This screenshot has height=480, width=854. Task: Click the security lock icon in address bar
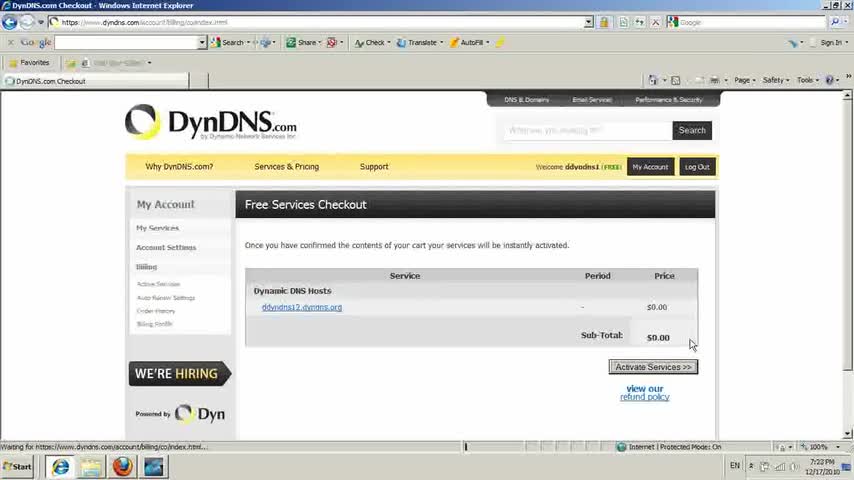604,22
